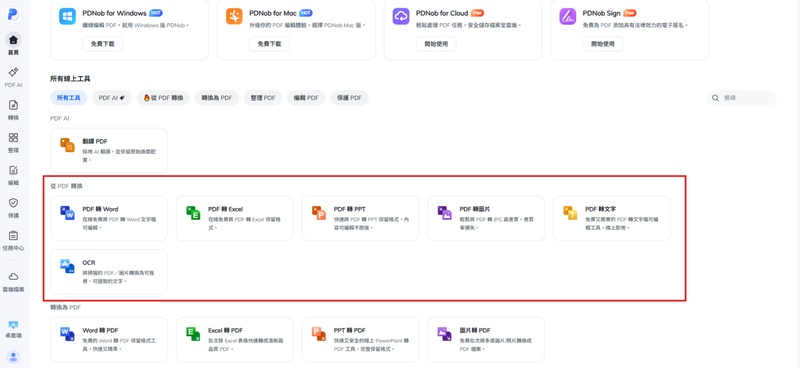
Task: Click start using under PDNob for Cloud
Action: 436,44
